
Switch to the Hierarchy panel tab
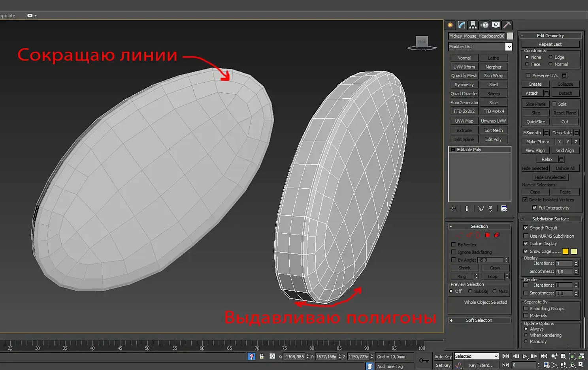(x=473, y=25)
